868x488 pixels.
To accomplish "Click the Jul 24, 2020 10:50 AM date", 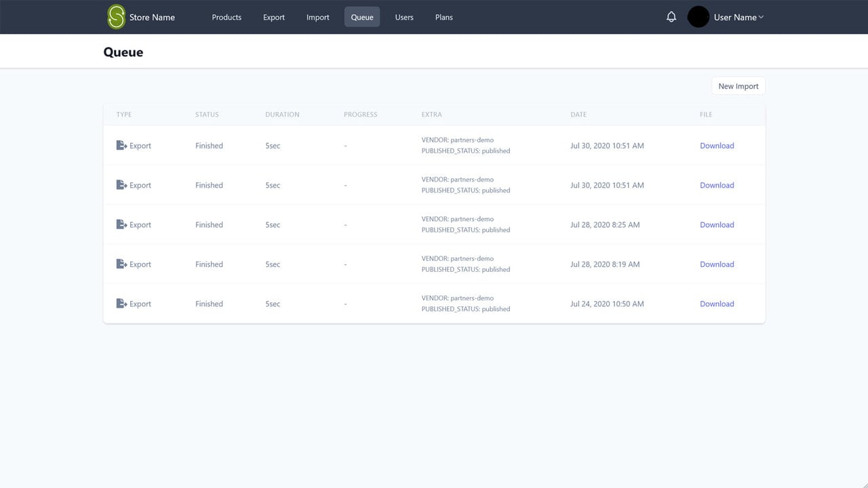I will pyautogui.click(x=607, y=304).
